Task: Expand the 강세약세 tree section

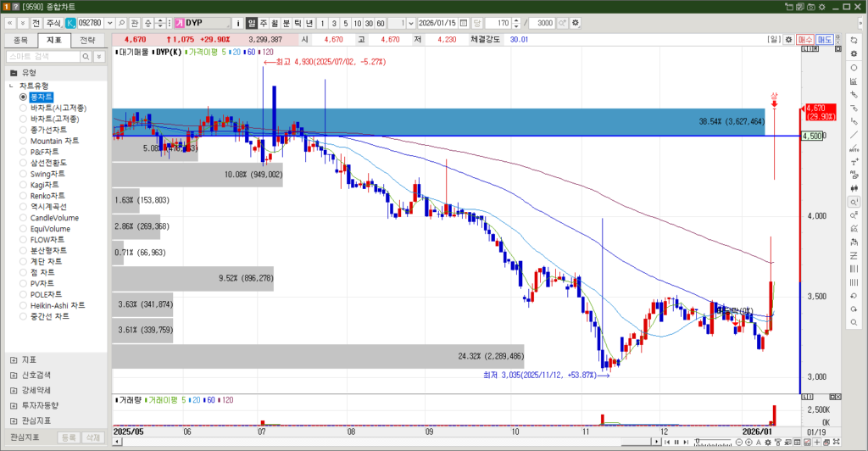Action: (14, 390)
